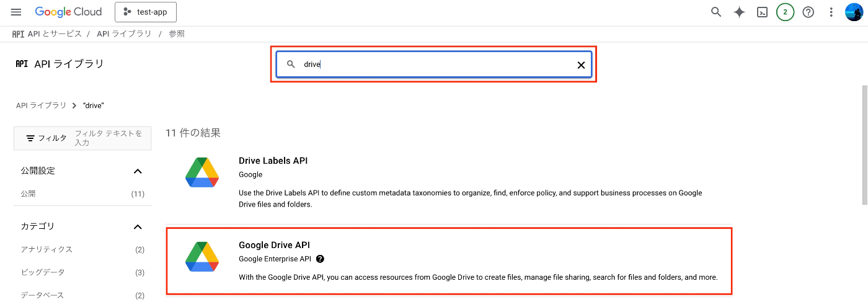Click the Drive Labels API Drive logo
The image size is (868, 307).
coord(202,172)
